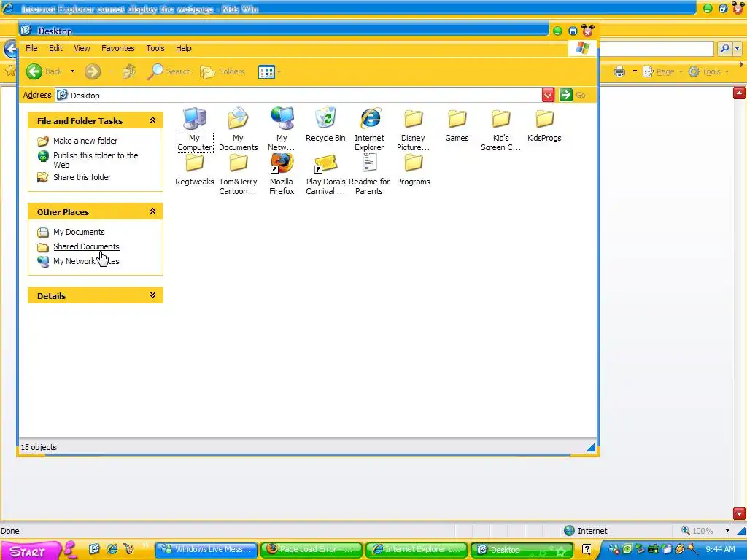Click the IE scrollbar down arrow
Viewport: 747px width, 560px height.
[739, 514]
